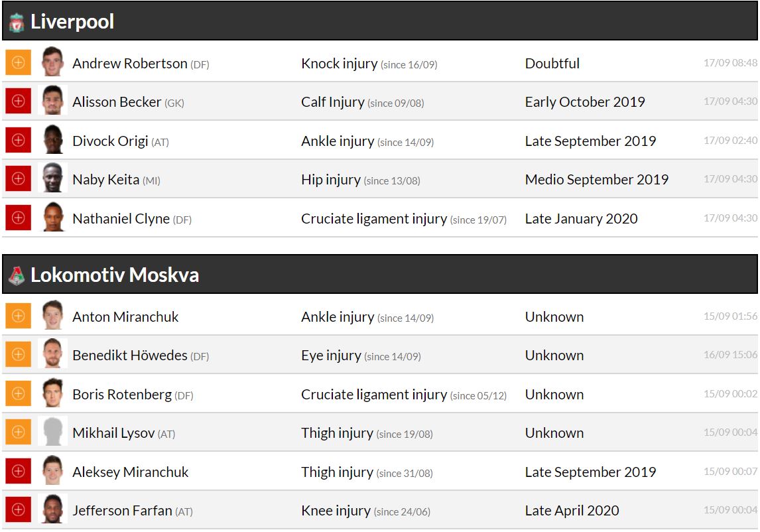The height and width of the screenshot is (532, 760).
Task: Select the Andrew Robertson player name
Action: [x=130, y=64]
